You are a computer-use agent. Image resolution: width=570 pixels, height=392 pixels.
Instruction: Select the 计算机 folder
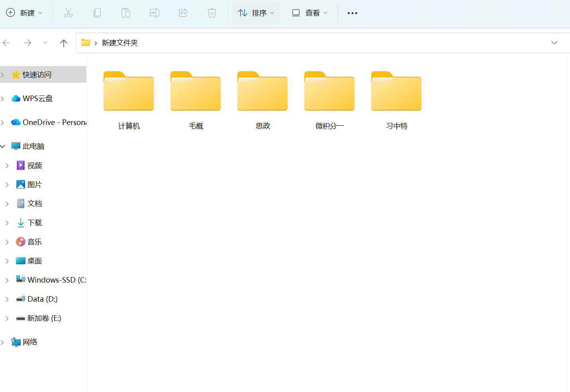[x=129, y=99]
